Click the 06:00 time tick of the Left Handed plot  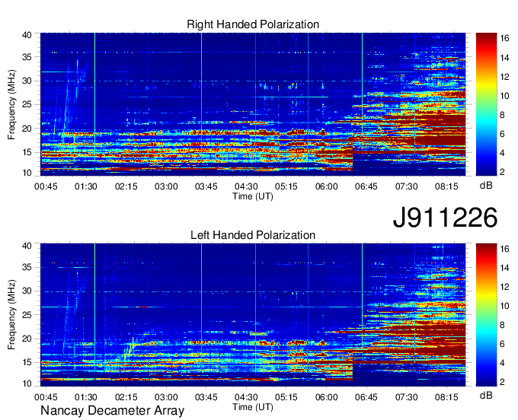326,397
